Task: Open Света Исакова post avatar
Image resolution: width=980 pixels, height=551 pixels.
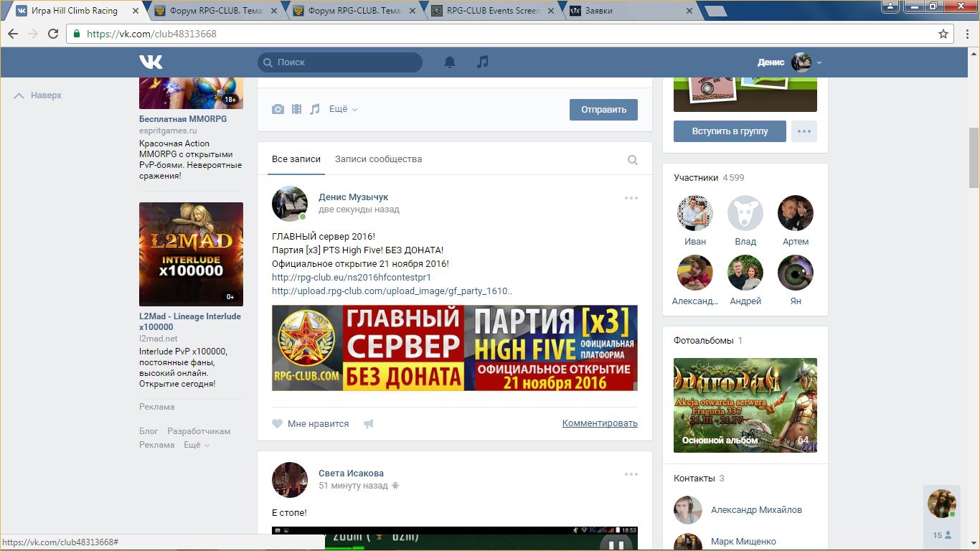Action: pos(290,480)
